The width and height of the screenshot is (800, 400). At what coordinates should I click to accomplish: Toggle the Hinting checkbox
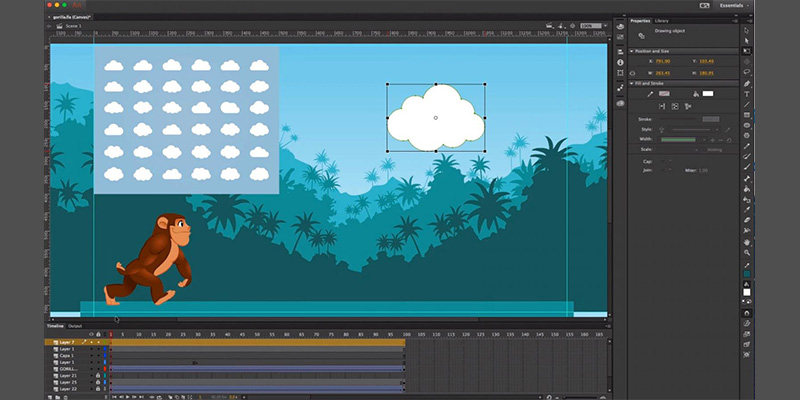(704, 150)
